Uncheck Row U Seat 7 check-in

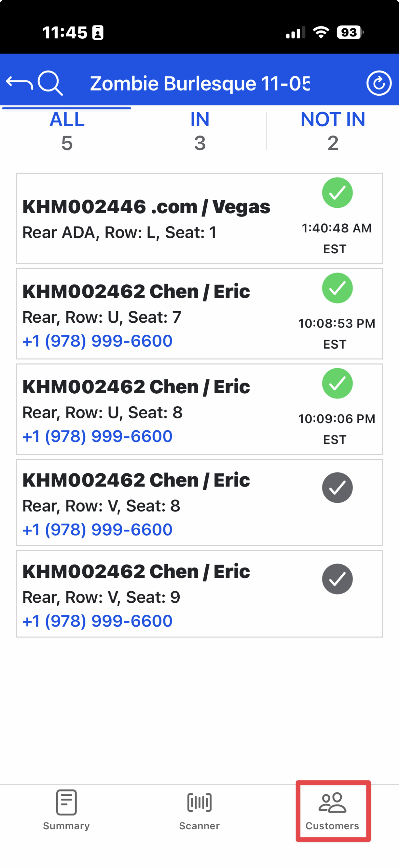337,288
